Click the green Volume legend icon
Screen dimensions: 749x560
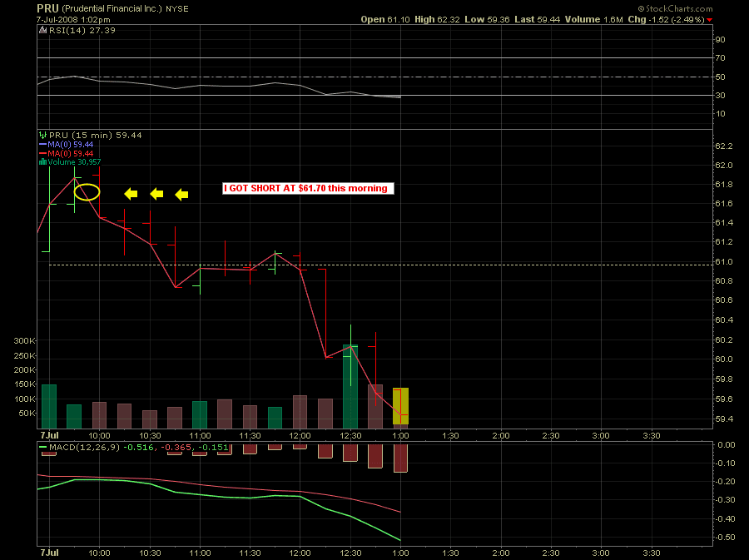click(43, 162)
